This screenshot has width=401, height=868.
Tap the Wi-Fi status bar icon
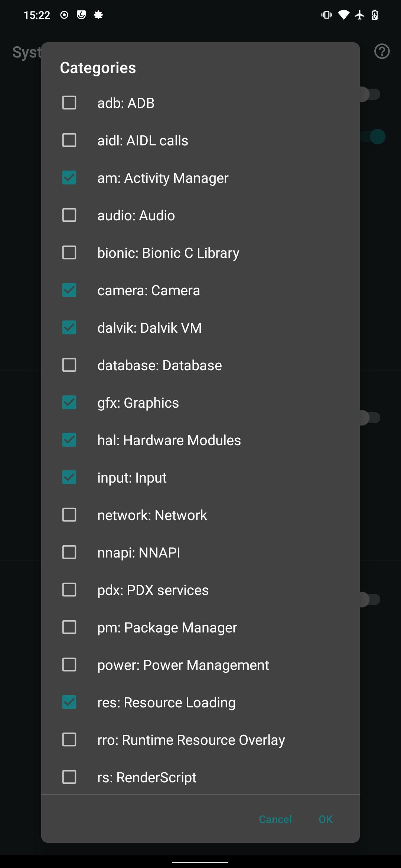click(x=343, y=15)
